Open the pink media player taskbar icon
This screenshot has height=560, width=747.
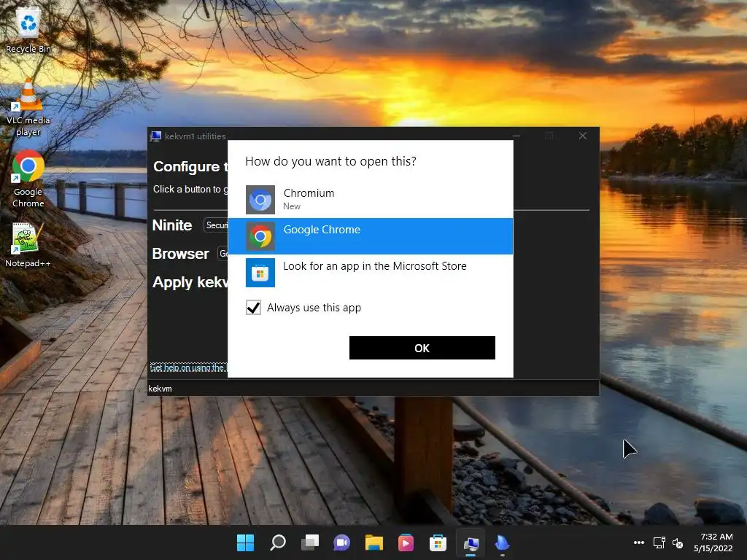point(406,542)
